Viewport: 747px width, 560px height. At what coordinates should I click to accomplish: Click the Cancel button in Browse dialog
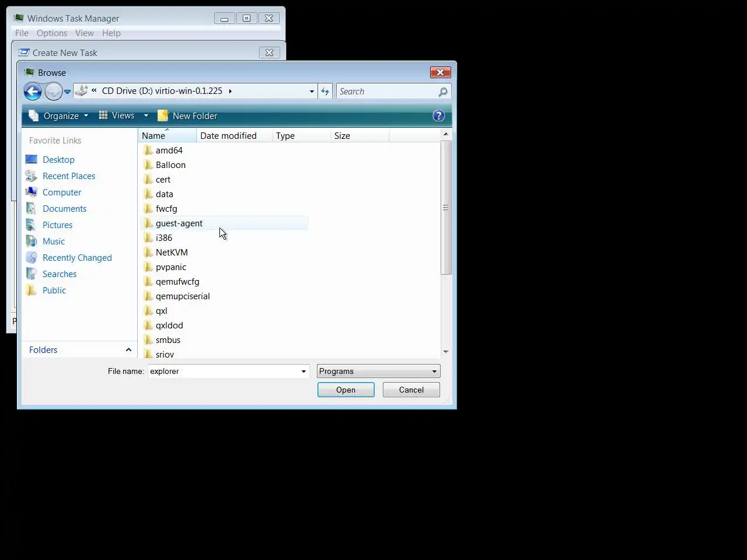click(x=411, y=390)
